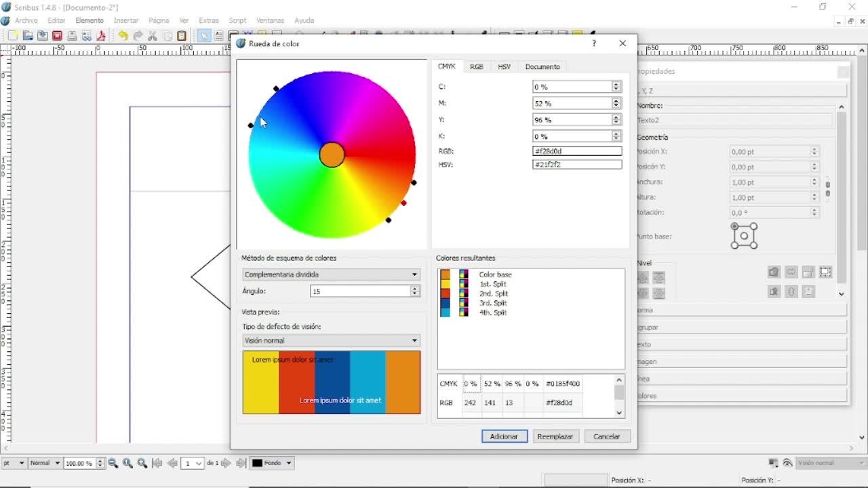Click the Cut scissors icon
Screen dimensions: 868x488
pos(153,36)
